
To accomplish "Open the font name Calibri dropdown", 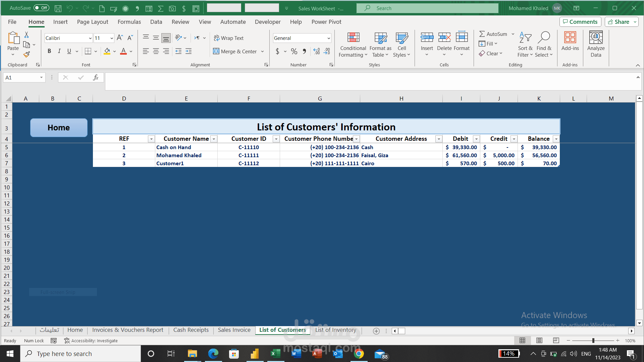I will [90, 38].
